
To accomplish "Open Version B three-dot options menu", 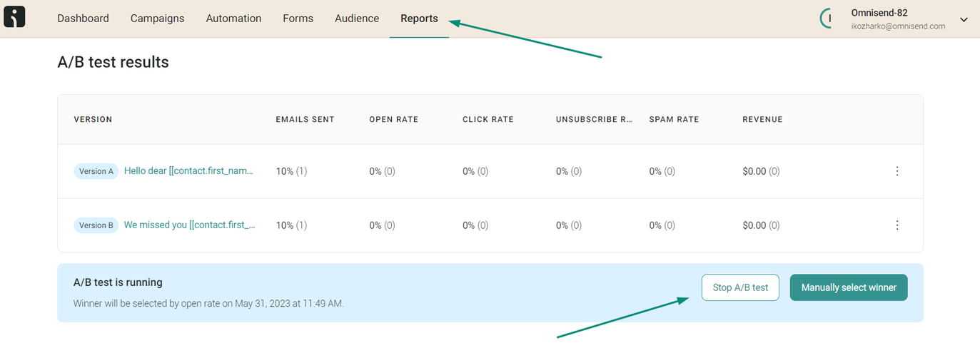I will 897,225.
